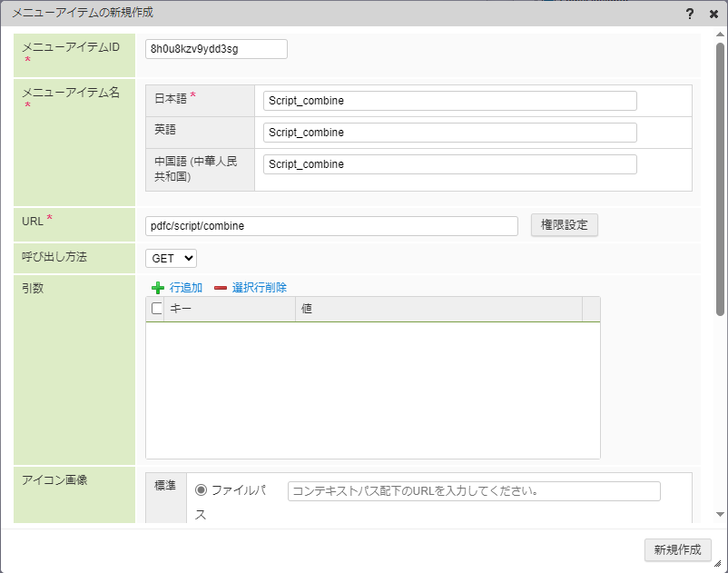Open the 呼び出し方法 GET dropdown
Screen dimensions: 728x573
[171, 258]
